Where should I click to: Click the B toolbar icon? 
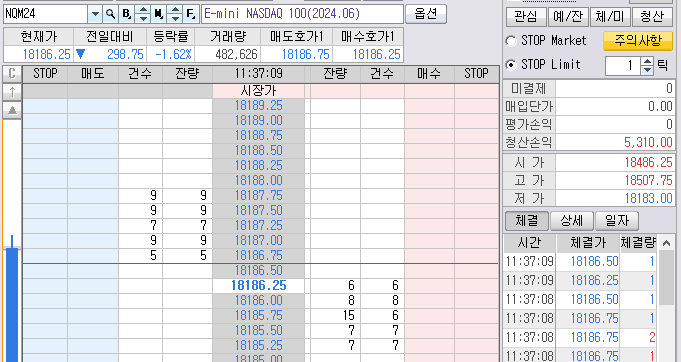pos(126,14)
